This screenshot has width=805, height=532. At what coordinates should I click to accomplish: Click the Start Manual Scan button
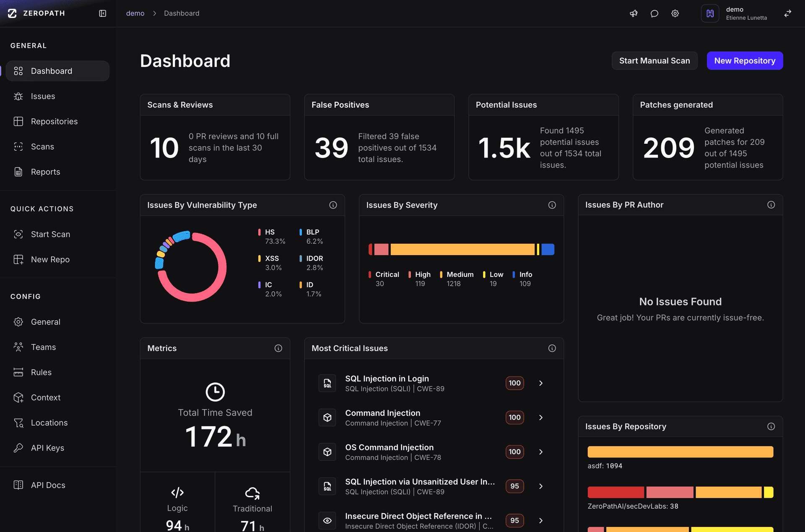pos(654,60)
